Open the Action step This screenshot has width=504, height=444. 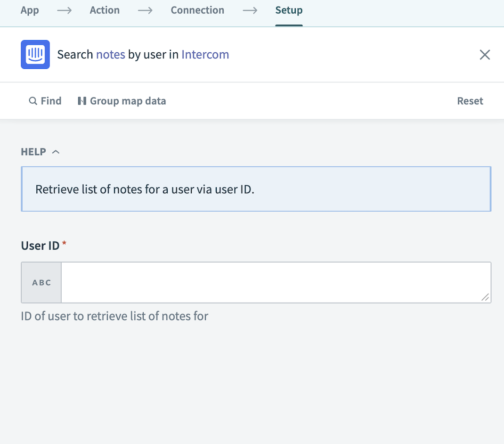[x=105, y=10]
